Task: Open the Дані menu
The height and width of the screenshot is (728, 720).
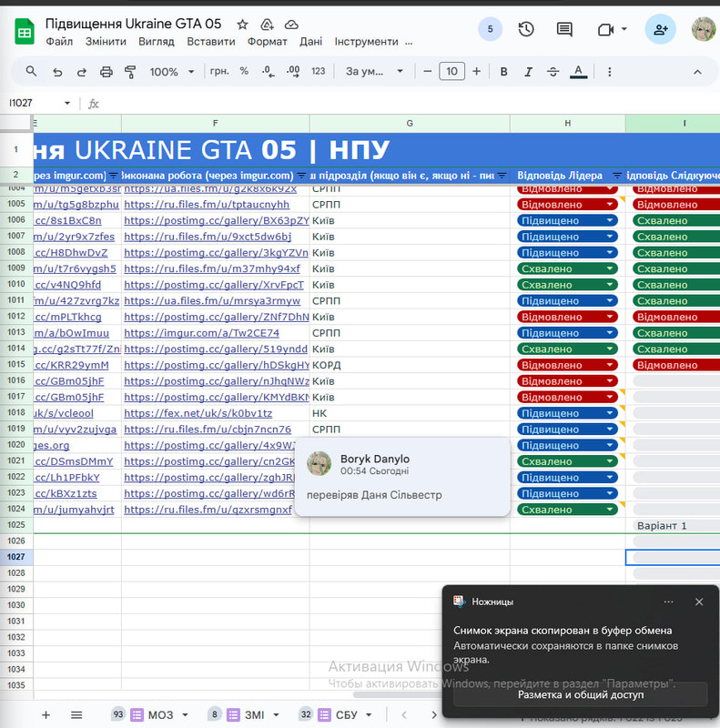Action: point(310,42)
